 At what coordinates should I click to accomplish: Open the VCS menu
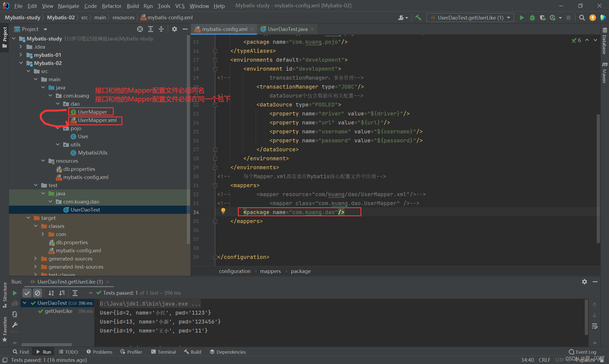(x=180, y=6)
